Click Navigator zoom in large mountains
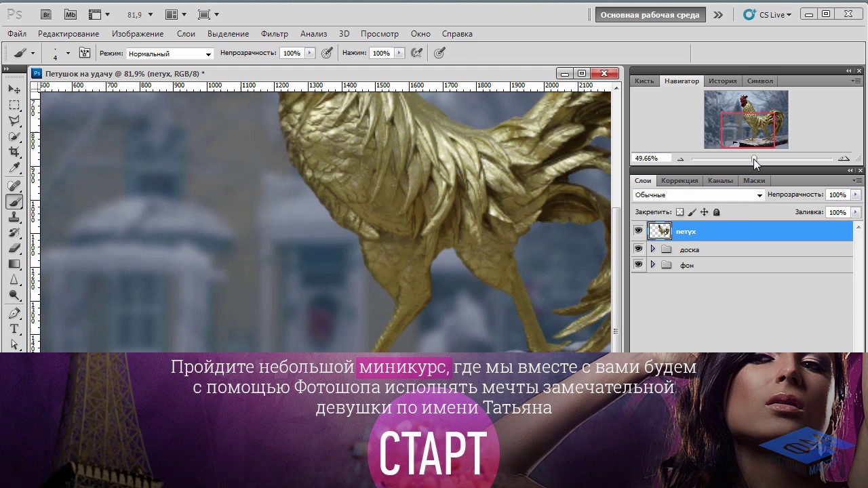Image resolution: width=868 pixels, height=488 pixels. point(844,159)
